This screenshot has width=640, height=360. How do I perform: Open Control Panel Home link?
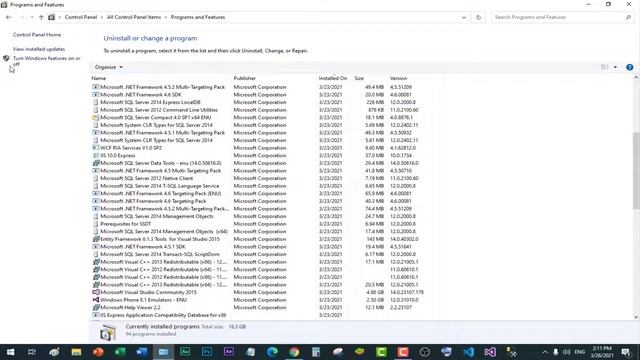pyautogui.click(x=37, y=35)
